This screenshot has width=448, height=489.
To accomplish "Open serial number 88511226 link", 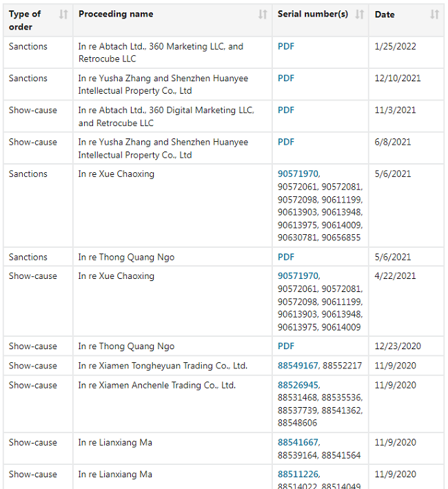I will [298, 475].
